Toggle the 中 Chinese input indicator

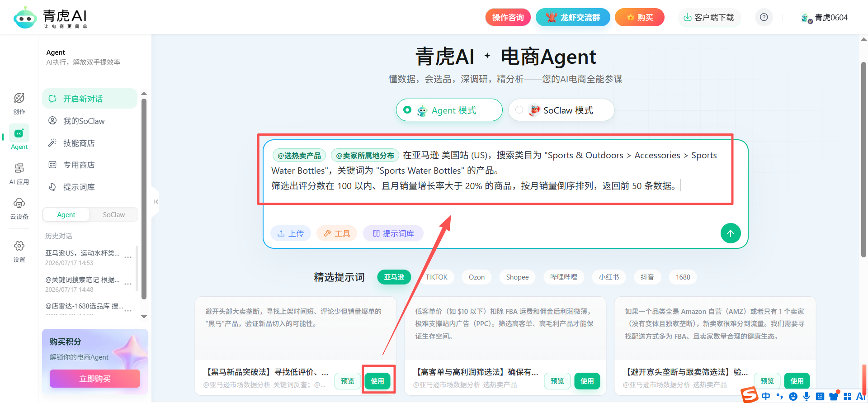coord(766,396)
